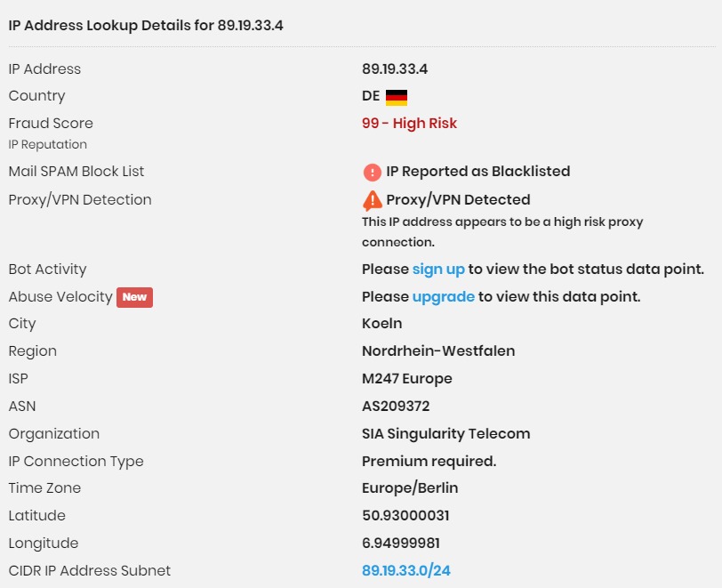Click the M247 Europe ISP value
The height and width of the screenshot is (588, 722).
pos(407,379)
